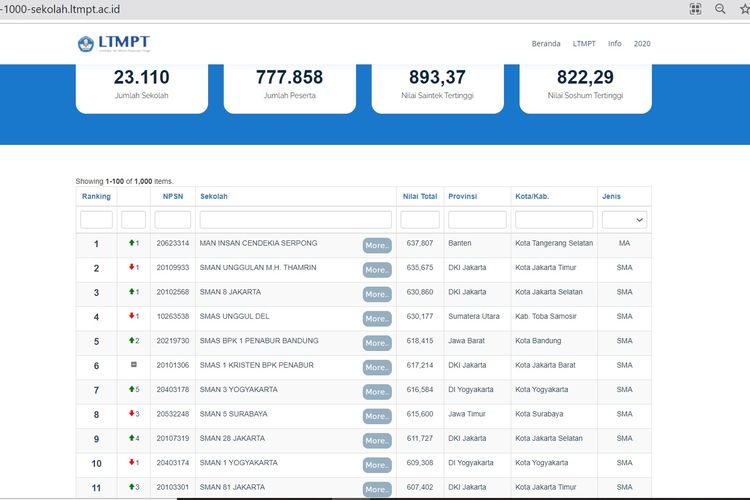Click the gray unchanged icon for rank 6
The width and height of the screenshot is (750, 500).
pos(133,366)
